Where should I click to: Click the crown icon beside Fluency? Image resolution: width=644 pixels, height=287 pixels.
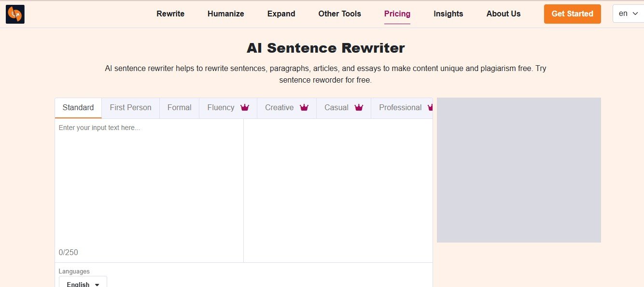coord(245,108)
